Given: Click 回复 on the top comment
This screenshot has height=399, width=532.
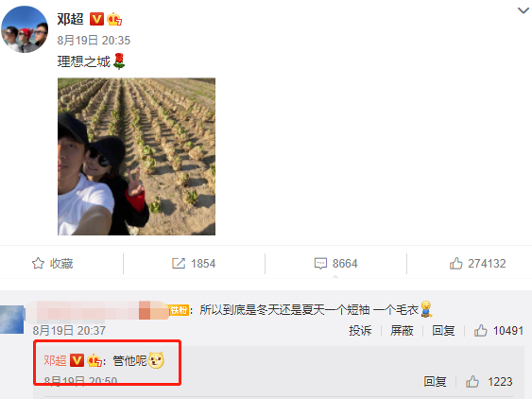Looking at the screenshot, I should tap(443, 330).
